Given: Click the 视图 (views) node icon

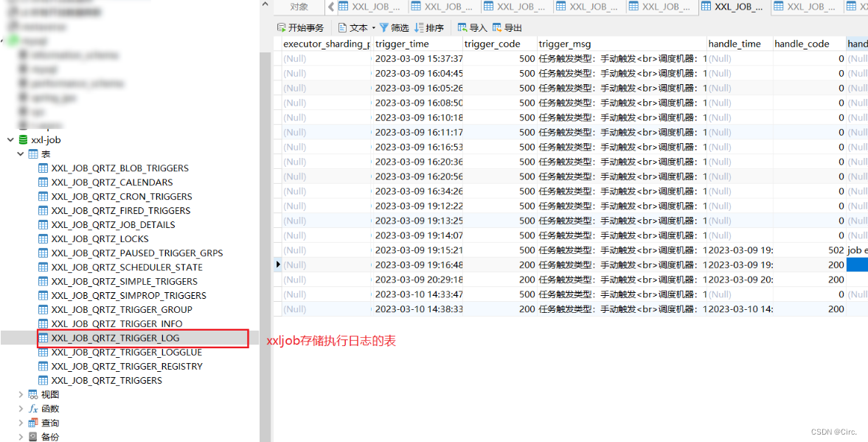Looking at the screenshot, I should click(x=33, y=395).
